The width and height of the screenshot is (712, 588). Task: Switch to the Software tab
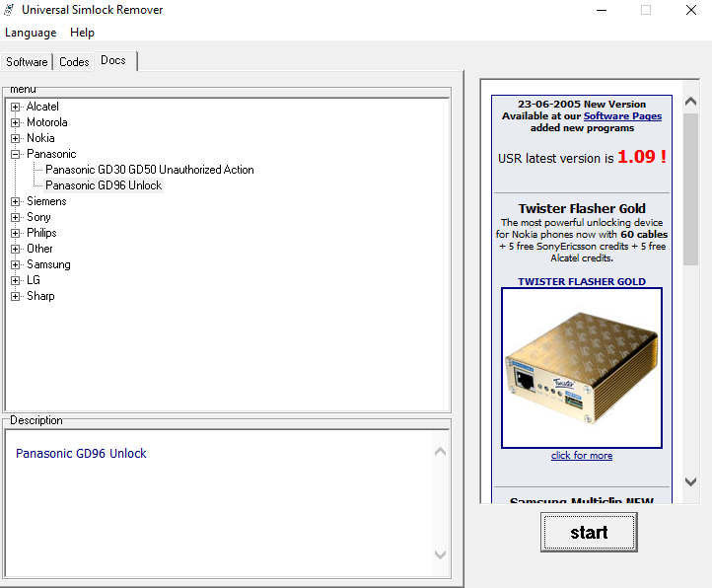tap(27, 61)
